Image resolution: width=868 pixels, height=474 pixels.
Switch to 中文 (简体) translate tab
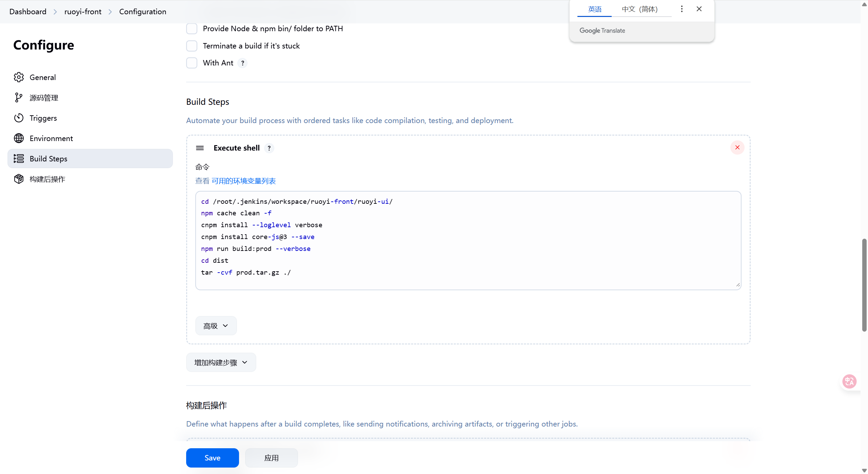[x=639, y=9]
